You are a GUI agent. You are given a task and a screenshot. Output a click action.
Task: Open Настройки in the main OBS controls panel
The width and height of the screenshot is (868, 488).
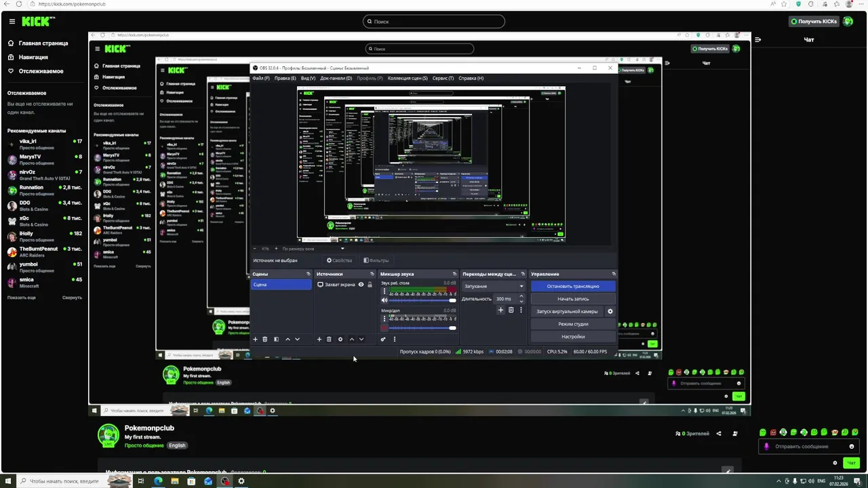(573, 336)
